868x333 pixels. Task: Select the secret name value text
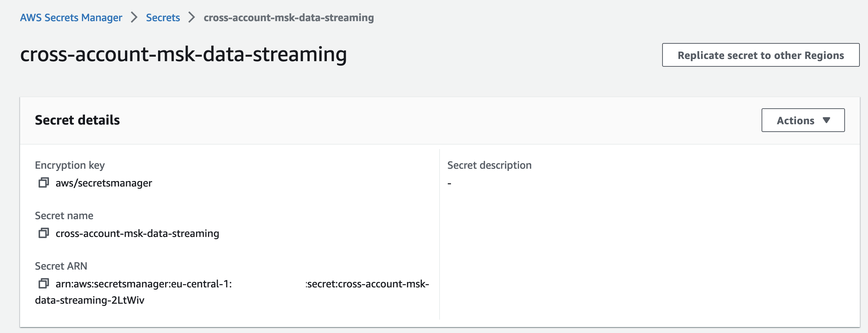pyautogui.click(x=137, y=234)
